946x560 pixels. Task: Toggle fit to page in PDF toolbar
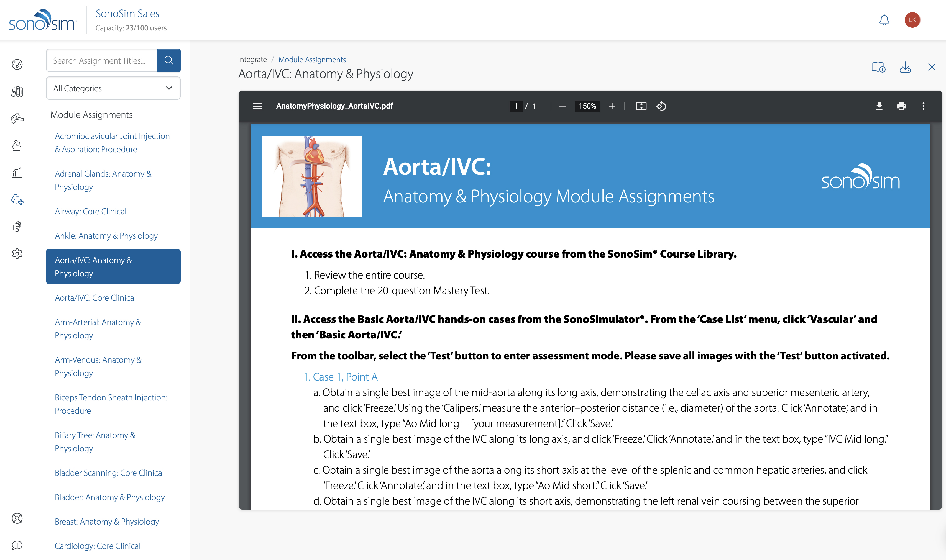click(x=641, y=106)
